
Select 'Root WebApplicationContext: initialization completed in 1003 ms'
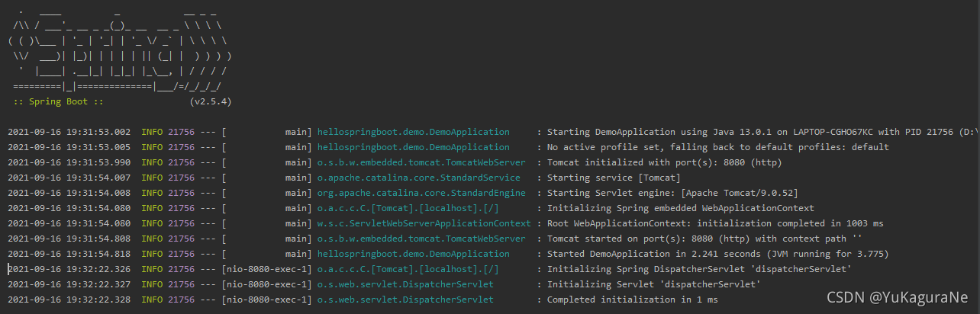(715, 223)
